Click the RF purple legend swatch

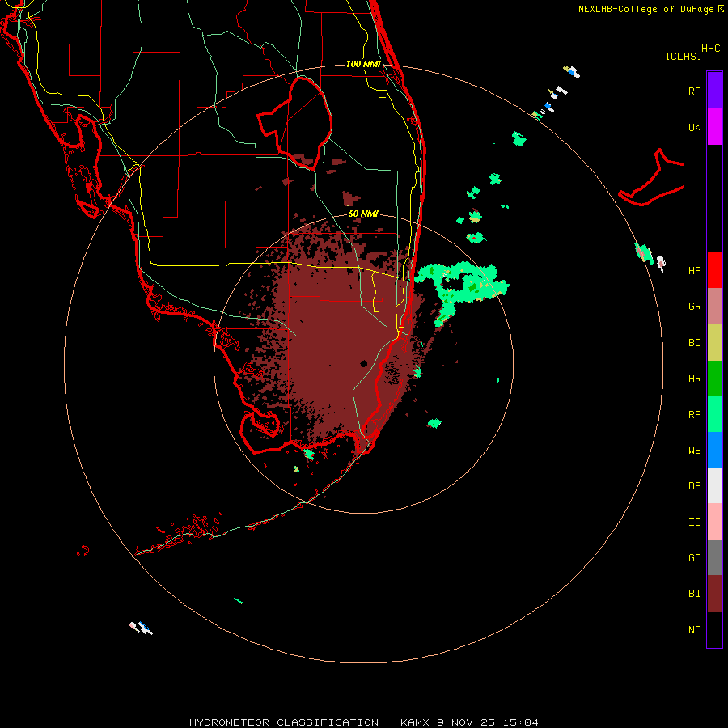pyautogui.click(x=714, y=90)
